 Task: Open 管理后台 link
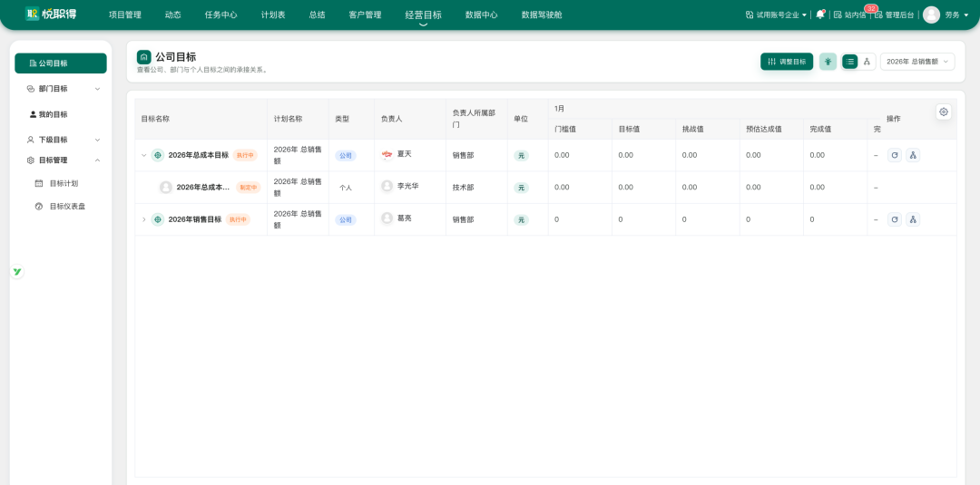[x=894, y=15]
